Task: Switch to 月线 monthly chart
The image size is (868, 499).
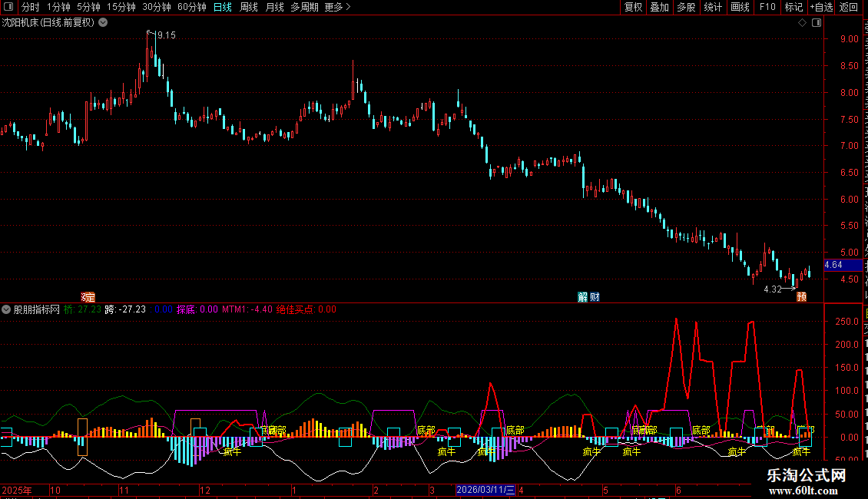Action: point(274,7)
